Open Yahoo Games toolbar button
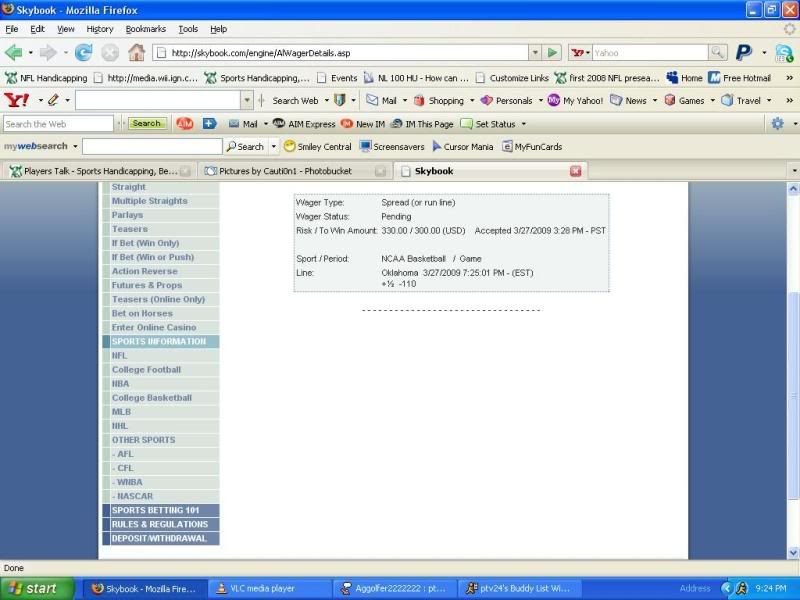 (x=685, y=101)
